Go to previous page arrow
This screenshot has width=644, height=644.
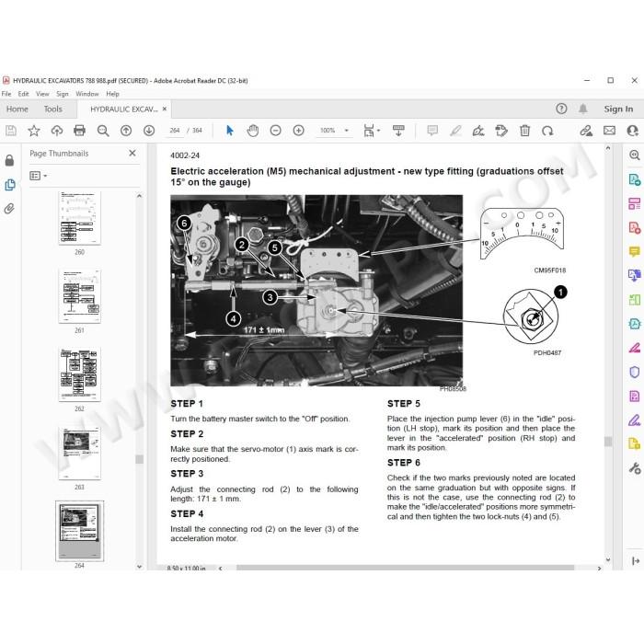126,131
